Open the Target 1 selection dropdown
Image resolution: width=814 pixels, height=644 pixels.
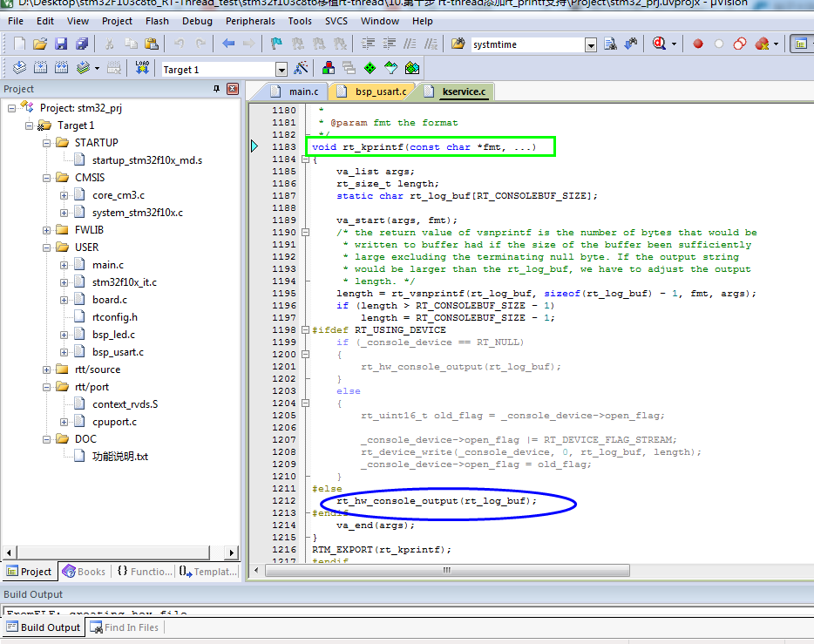(x=282, y=68)
